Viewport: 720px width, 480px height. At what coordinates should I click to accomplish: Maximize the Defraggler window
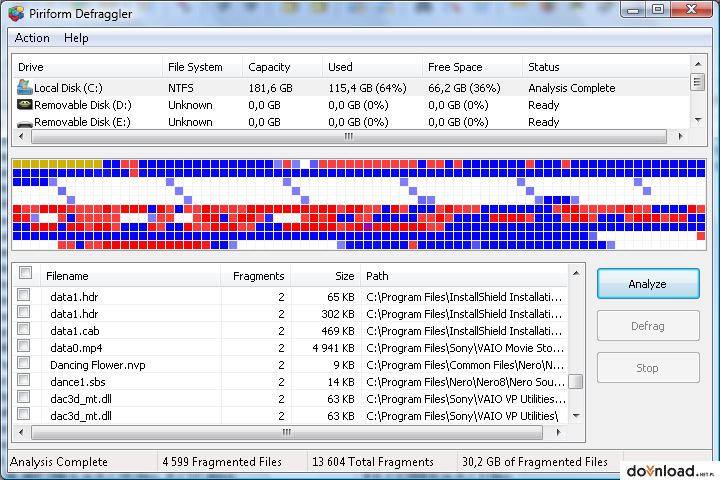658,10
